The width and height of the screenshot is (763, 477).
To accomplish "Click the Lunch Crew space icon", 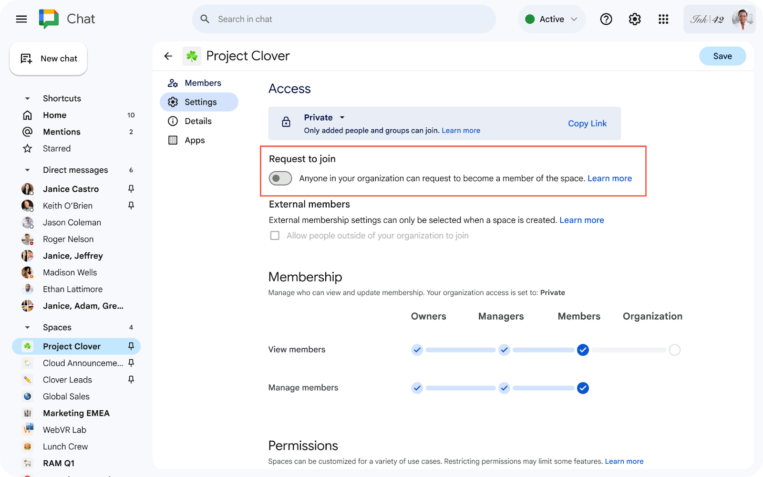I will tap(28, 446).
